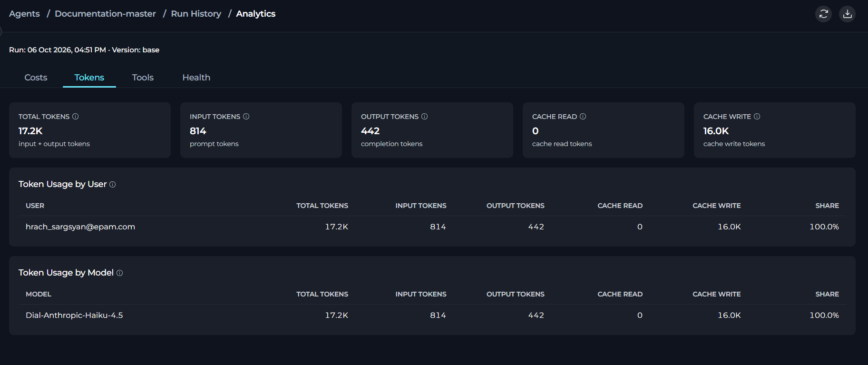Click 'cache write tokens' caption

(734, 144)
